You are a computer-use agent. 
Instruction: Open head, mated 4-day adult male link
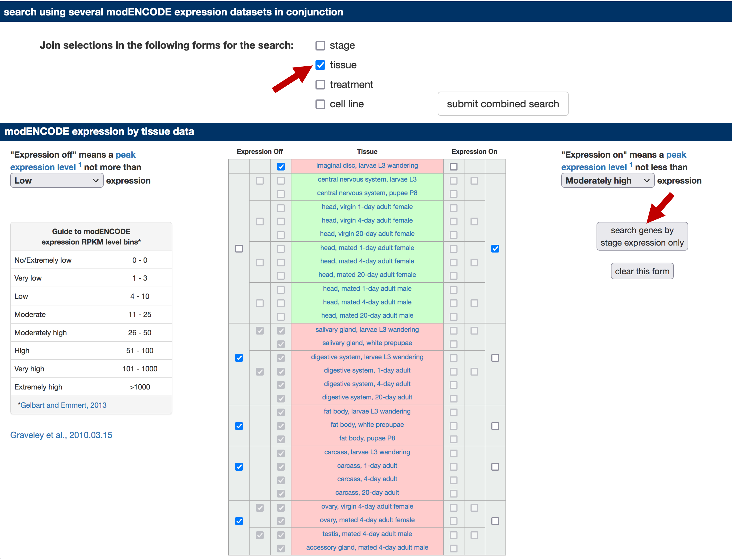click(367, 302)
